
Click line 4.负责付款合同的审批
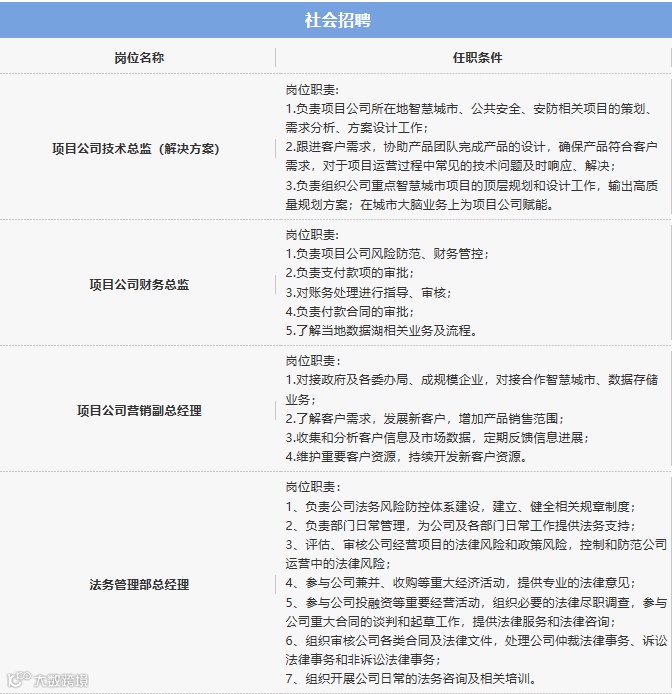[x=349, y=311]
